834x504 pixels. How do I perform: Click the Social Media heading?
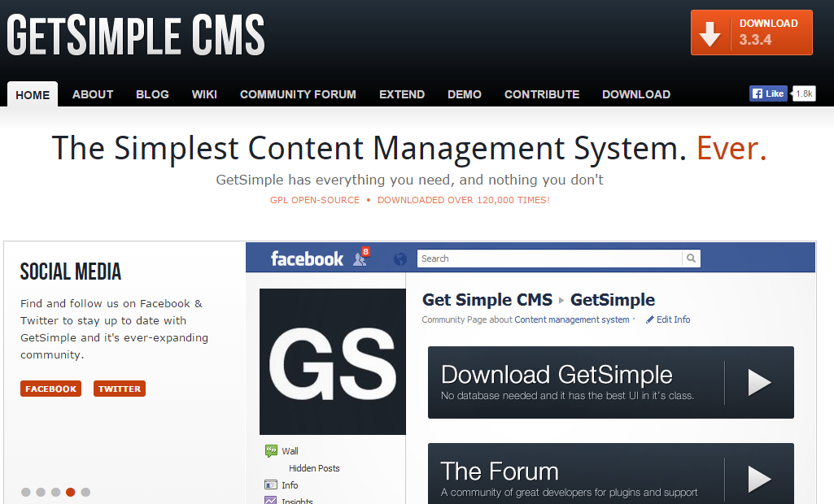(71, 272)
